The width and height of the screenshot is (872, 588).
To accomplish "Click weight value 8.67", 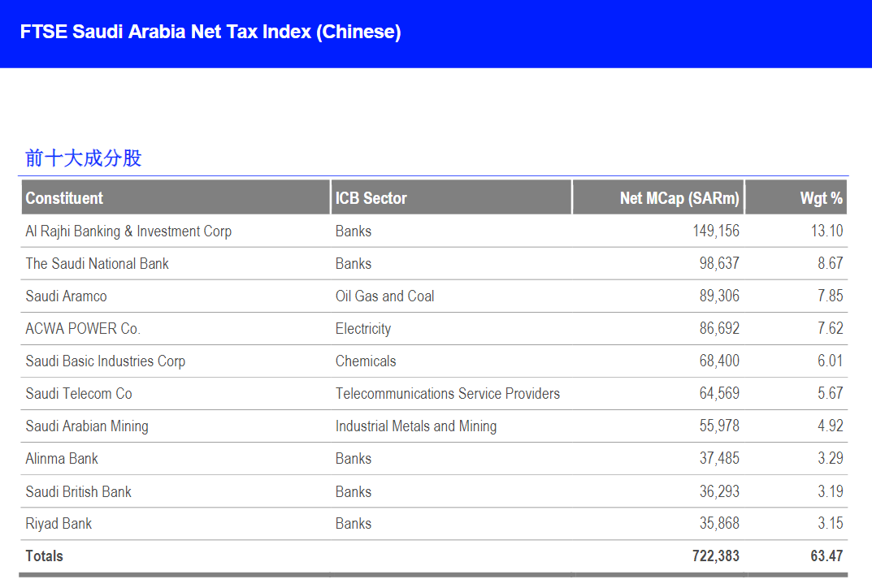I will tap(831, 263).
